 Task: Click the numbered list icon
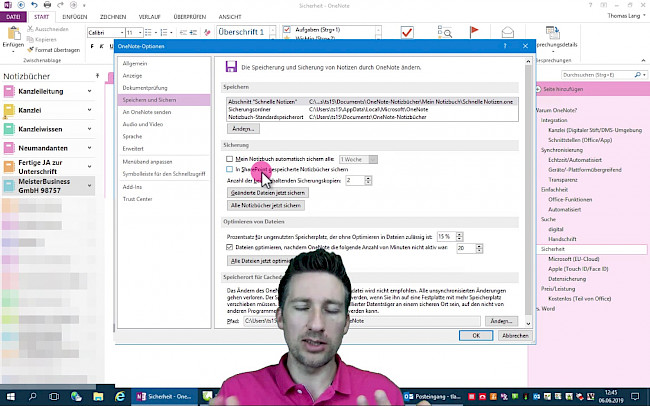point(163,32)
